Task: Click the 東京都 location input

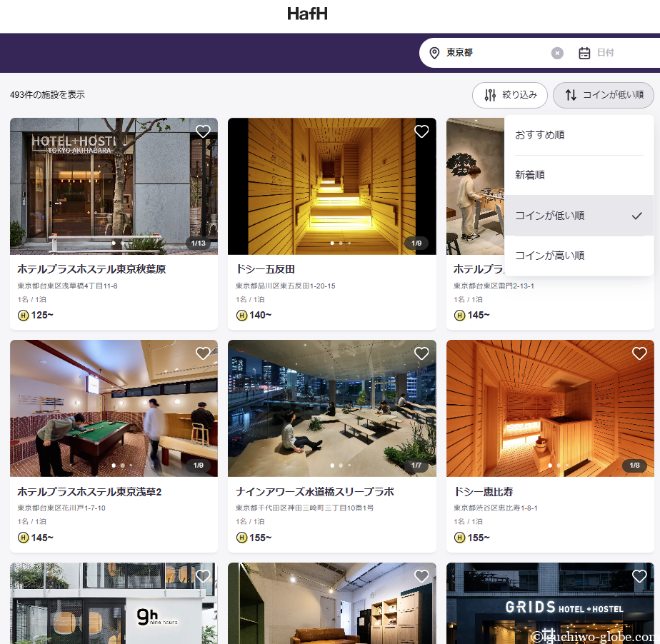Action: (x=496, y=53)
